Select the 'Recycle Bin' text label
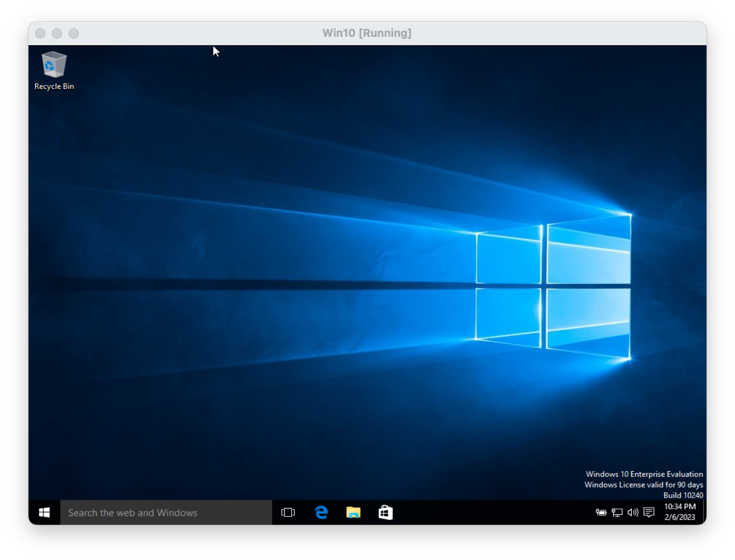 (54, 86)
